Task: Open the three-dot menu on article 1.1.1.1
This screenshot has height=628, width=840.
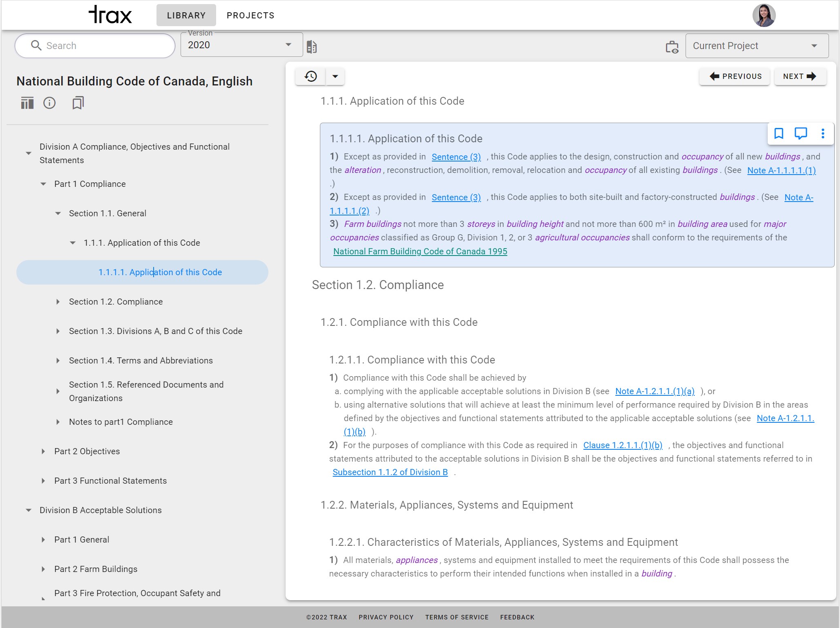Action: [823, 133]
